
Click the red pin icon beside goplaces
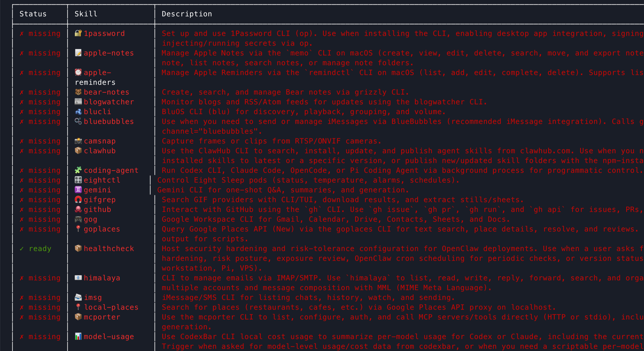(78, 229)
